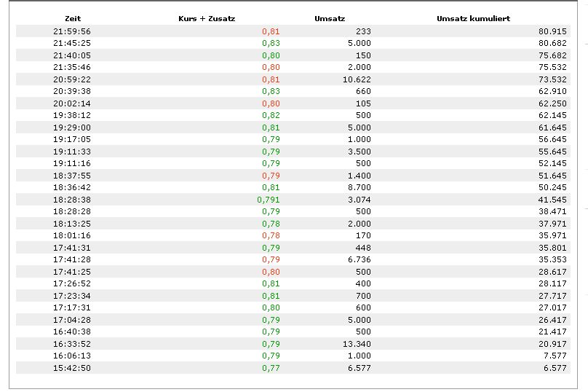Image resolution: width=588 pixels, height=392 pixels.
Task: Select the 19:29:00 time entry
Action: [x=72, y=128]
